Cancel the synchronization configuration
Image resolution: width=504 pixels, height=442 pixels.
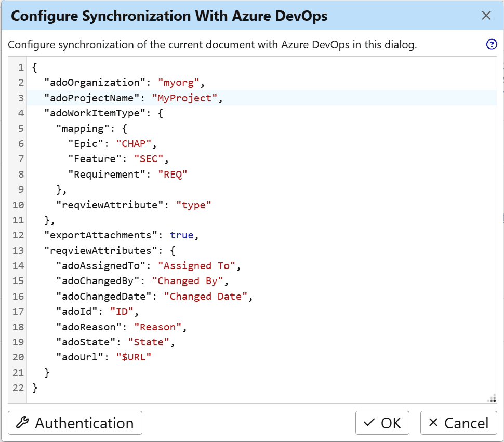(458, 423)
